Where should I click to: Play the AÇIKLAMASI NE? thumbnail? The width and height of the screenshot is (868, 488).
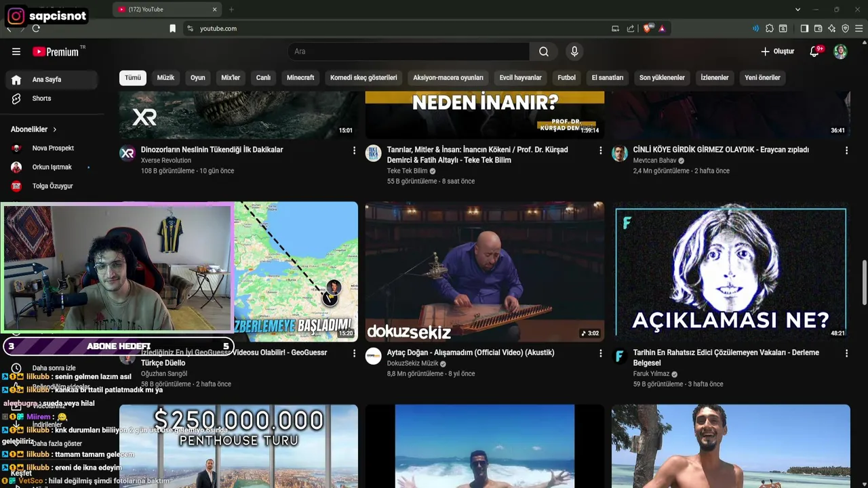(730, 272)
